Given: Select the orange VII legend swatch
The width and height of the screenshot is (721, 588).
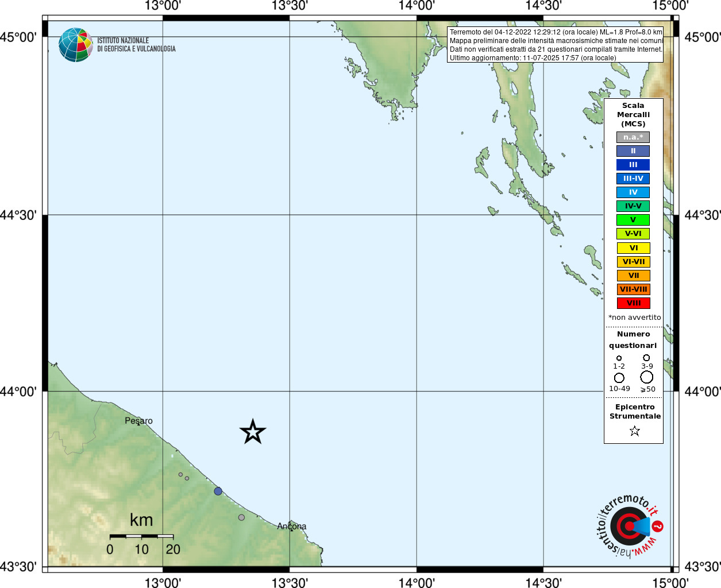Looking at the screenshot, I should pyautogui.click(x=633, y=276).
